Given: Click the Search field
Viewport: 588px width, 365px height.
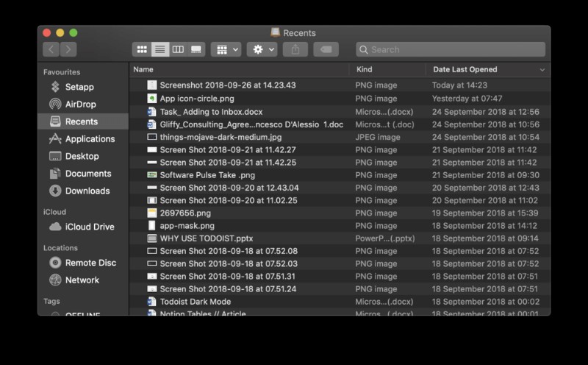Looking at the screenshot, I should pos(451,49).
